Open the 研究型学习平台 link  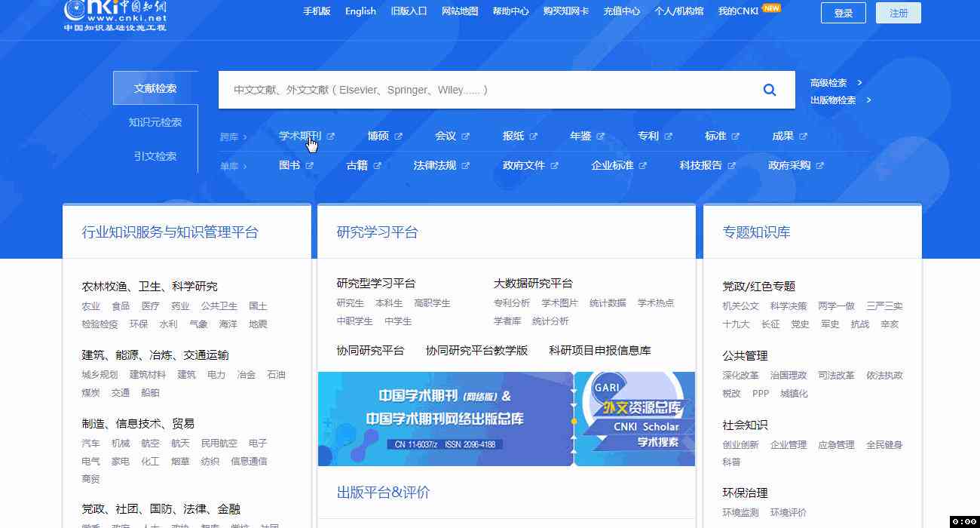pyautogui.click(x=376, y=284)
